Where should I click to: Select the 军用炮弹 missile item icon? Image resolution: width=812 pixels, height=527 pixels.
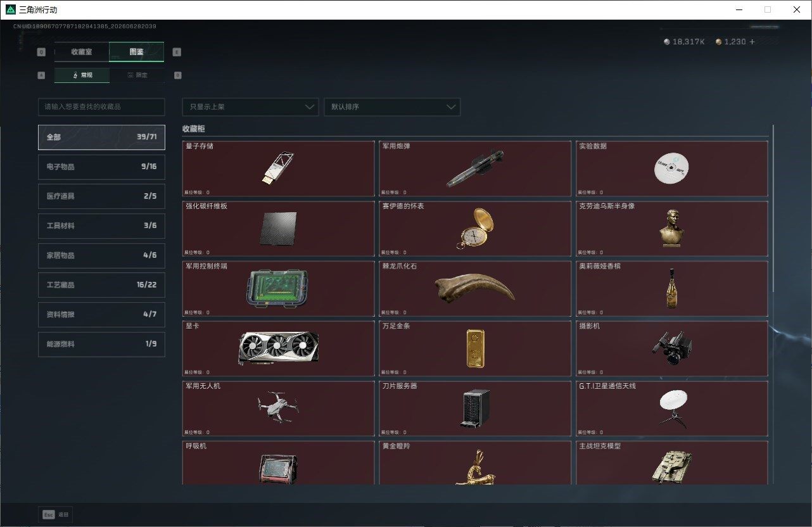pos(475,168)
